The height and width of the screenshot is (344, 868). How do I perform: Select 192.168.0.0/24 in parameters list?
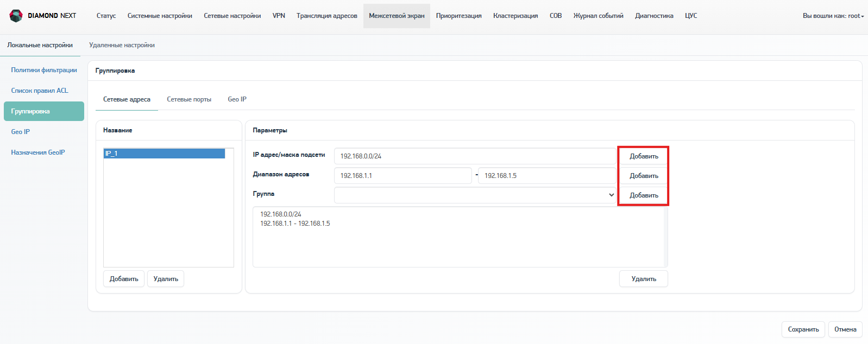281,214
